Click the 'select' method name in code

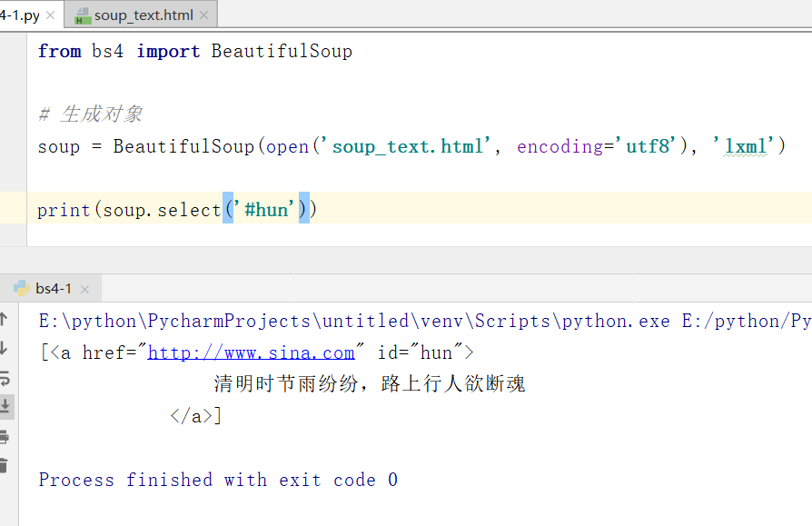tap(189, 210)
